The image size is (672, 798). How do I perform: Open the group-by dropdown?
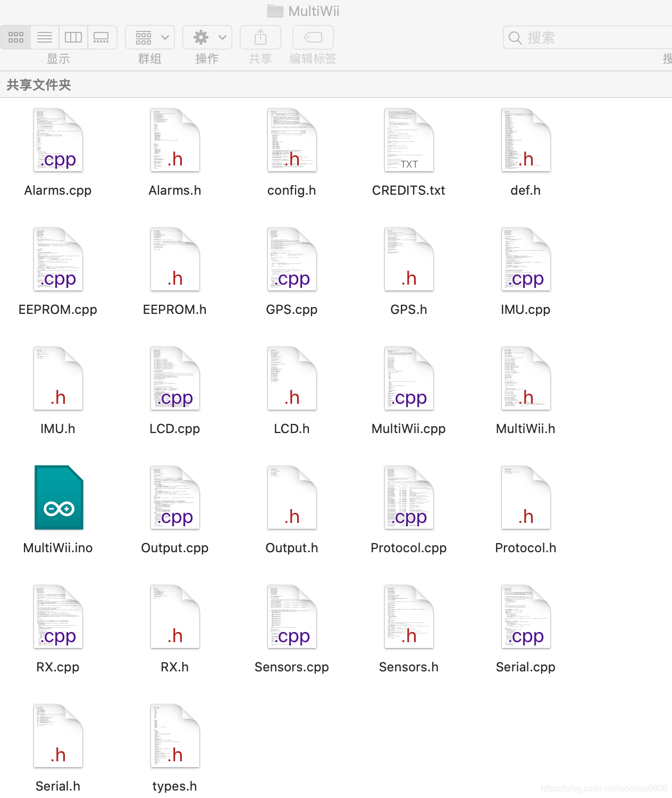tap(150, 37)
